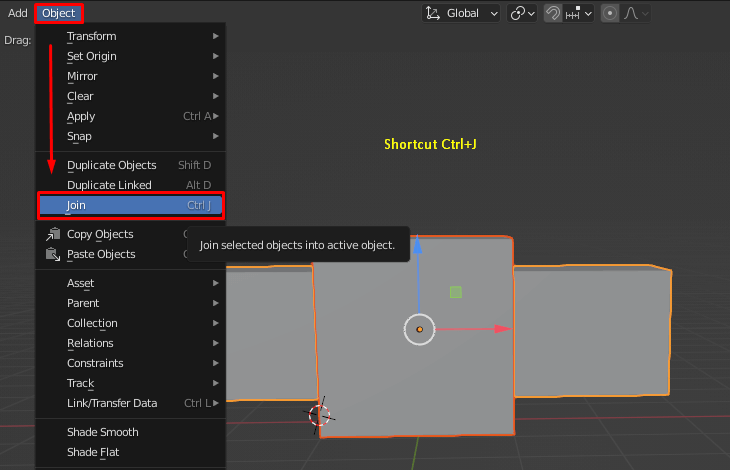Click the blue Z-axis arrow of the gizmo
Image resolution: width=730 pixels, height=470 pixels.
(x=418, y=248)
